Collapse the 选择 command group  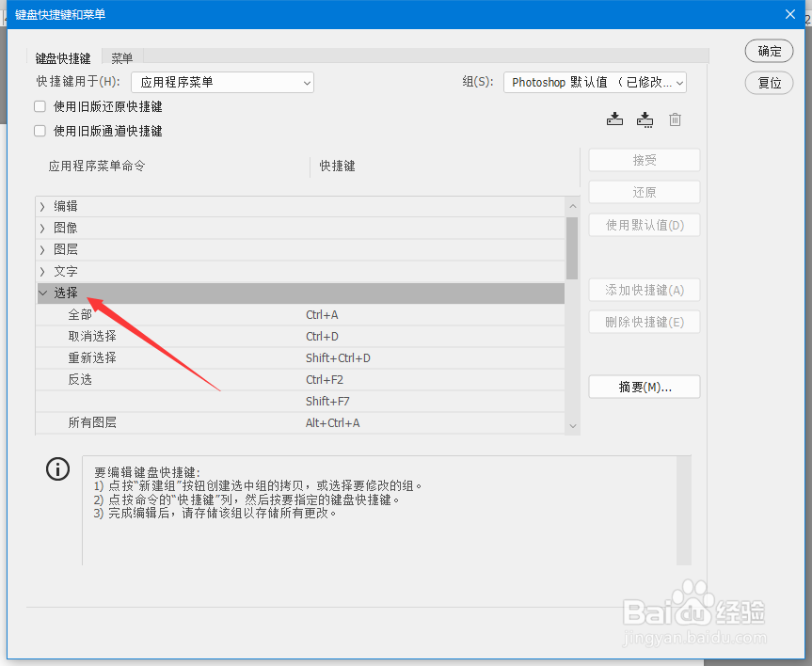pos(43,293)
